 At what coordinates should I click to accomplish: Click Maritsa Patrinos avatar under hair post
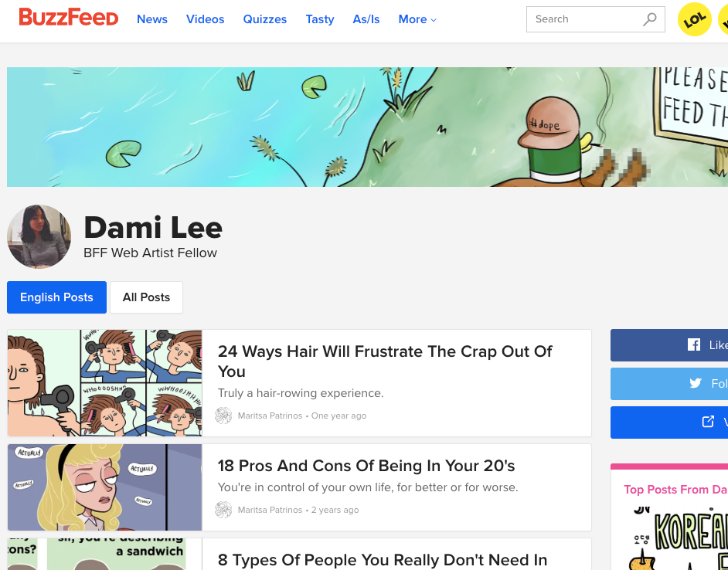tap(223, 416)
